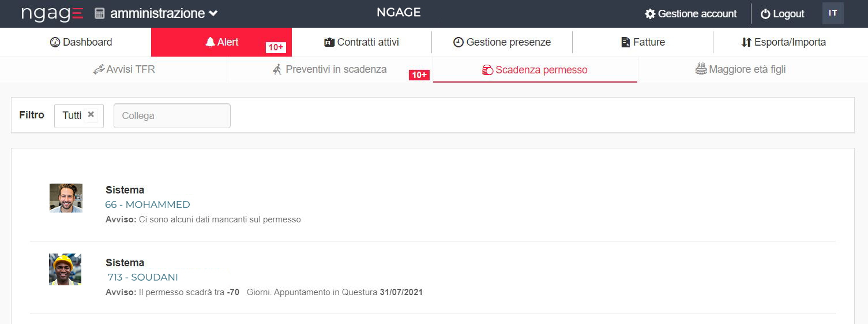Click the Alert bell icon

click(210, 42)
